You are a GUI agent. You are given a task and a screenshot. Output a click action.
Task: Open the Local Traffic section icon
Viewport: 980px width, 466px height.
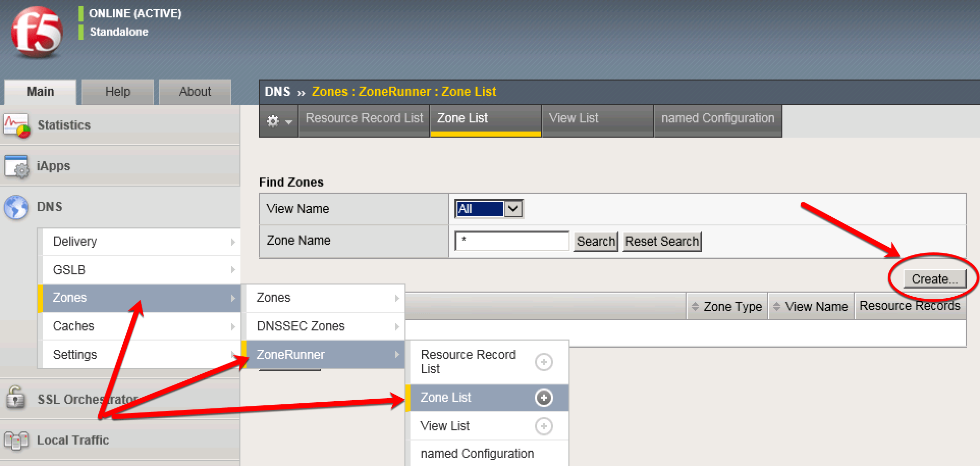click(x=17, y=439)
